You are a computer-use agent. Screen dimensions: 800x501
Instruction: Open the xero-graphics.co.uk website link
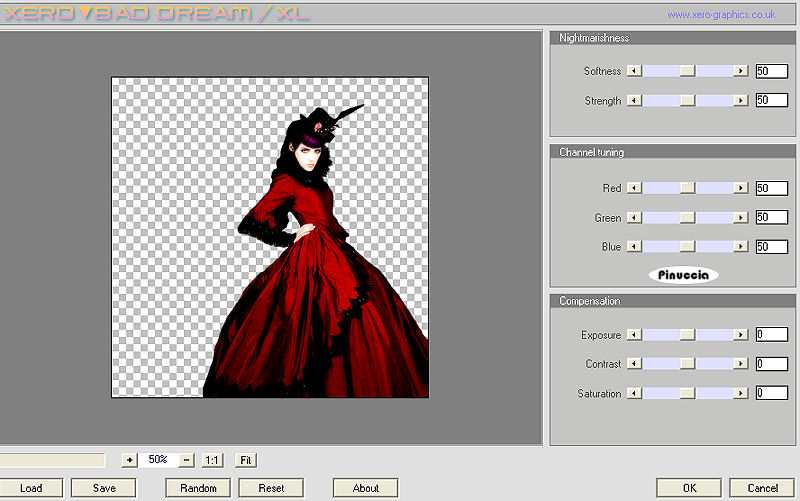(x=722, y=15)
